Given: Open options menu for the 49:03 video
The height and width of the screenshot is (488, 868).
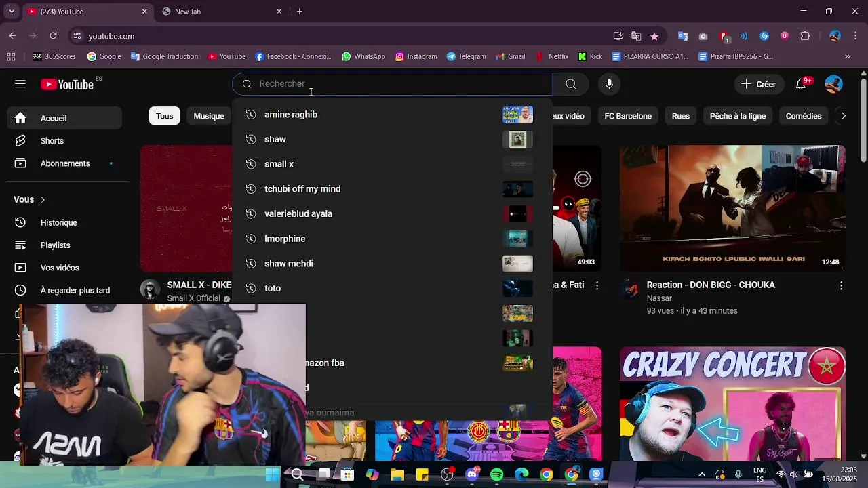Looking at the screenshot, I should (597, 285).
